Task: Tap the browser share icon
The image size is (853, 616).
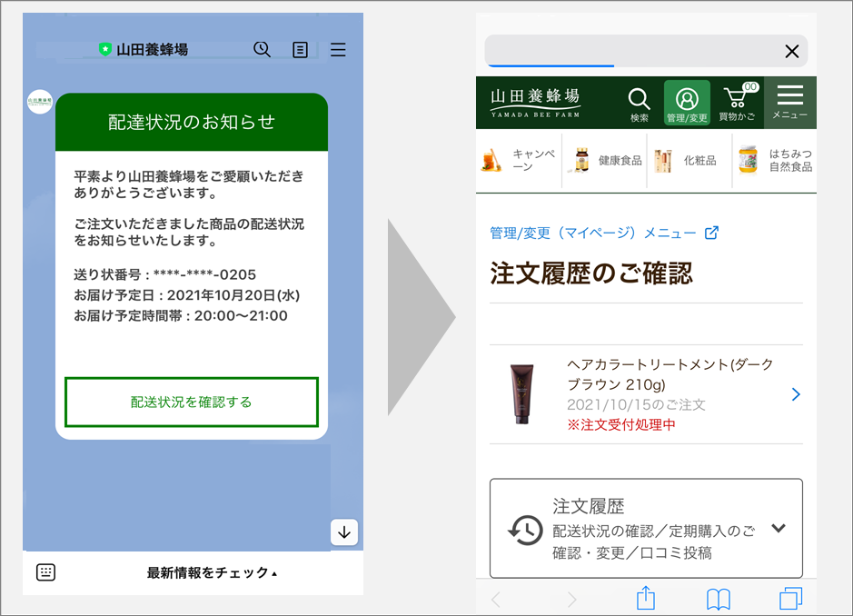Action: pos(646,598)
